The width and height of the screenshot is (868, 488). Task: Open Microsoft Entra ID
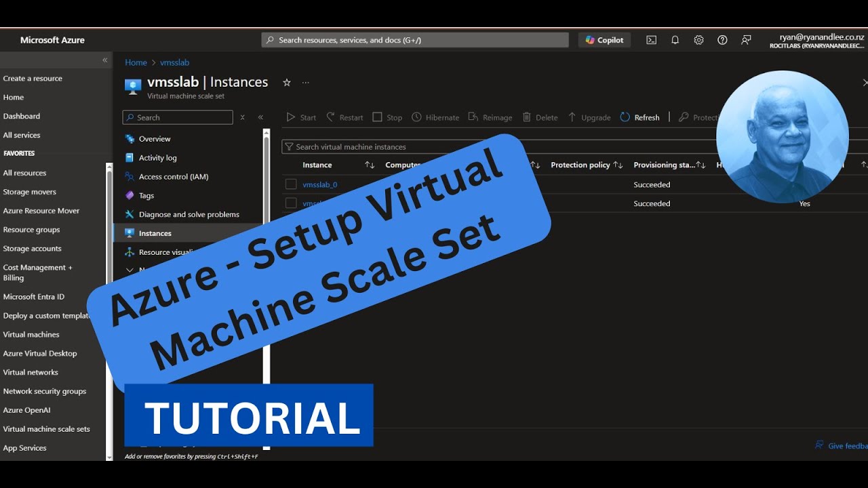[34, 297]
